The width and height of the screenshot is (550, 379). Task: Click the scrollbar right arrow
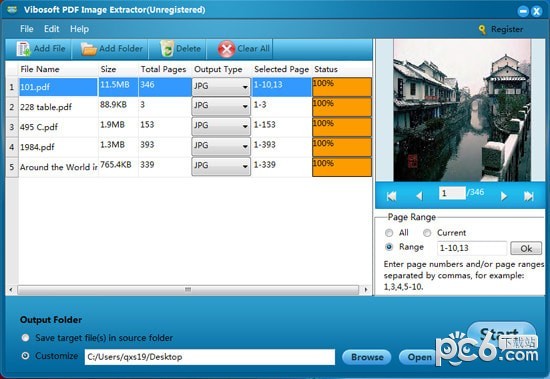(366, 290)
